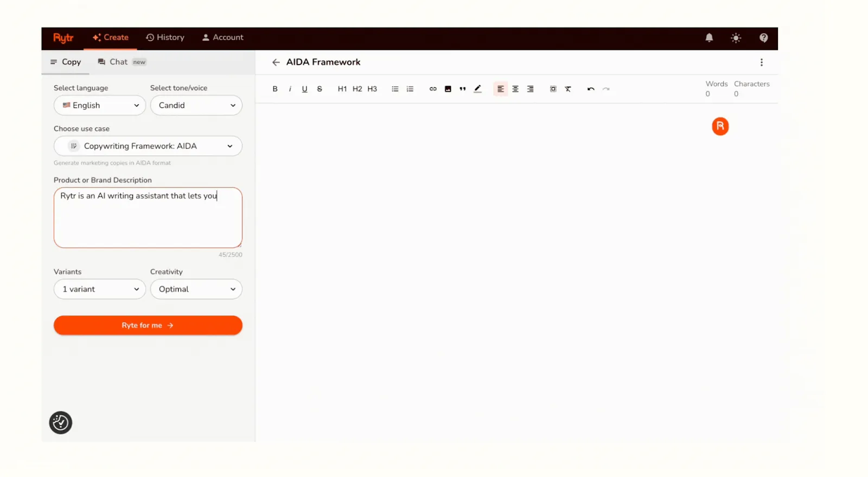Redo the last edit
This screenshot has height=477, width=868.
pos(606,89)
